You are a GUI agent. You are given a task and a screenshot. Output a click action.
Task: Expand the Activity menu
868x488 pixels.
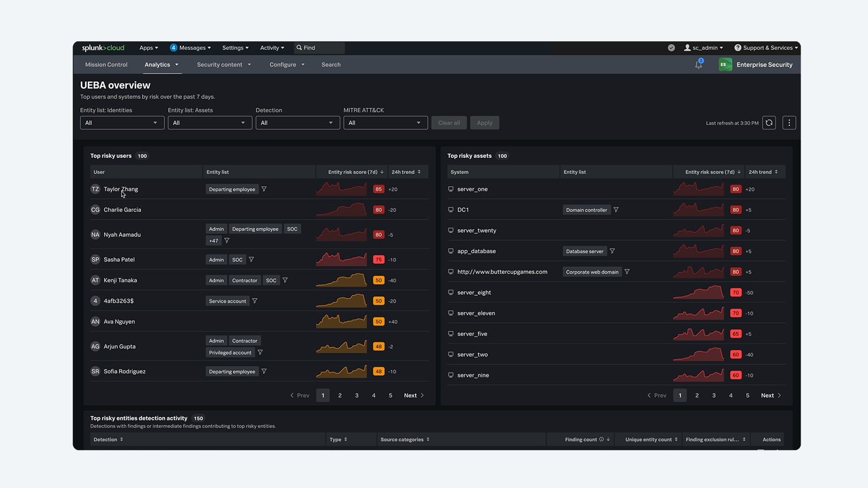click(x=272, y=48)
